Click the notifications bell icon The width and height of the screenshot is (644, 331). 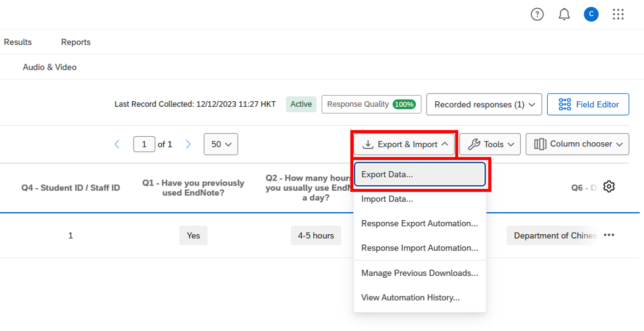pos(564,15)
